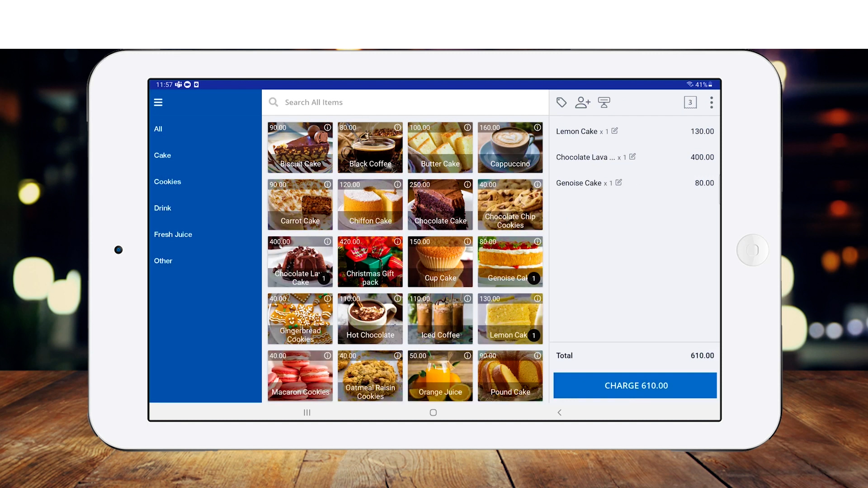Click the discount tag icon
Screen dimensions: 868x488
pos(561,103)
